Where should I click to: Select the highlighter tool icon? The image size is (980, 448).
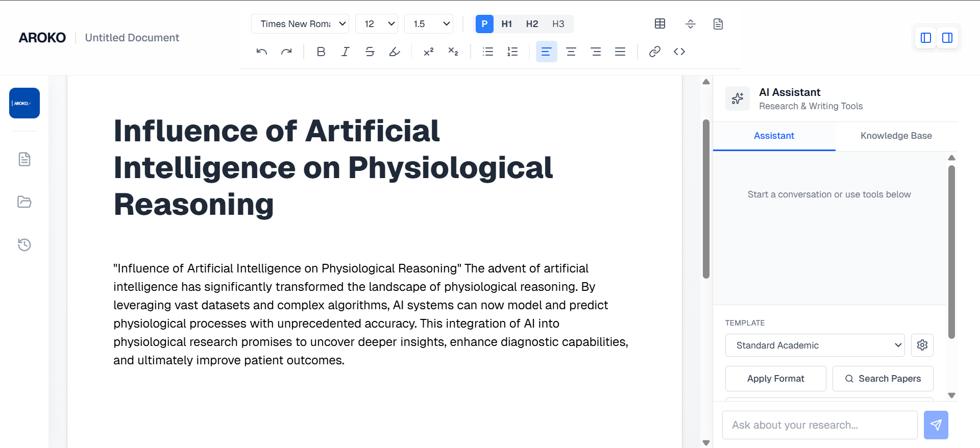(395, 52)
